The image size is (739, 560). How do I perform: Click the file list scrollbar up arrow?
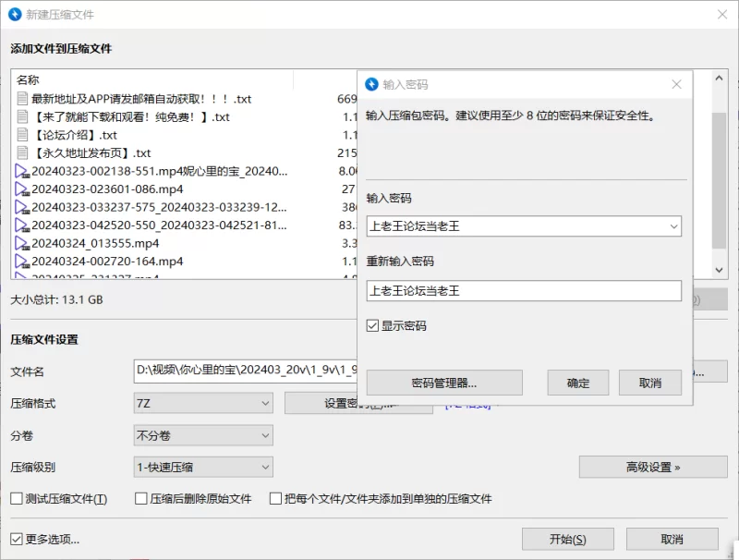click(719, 79)
